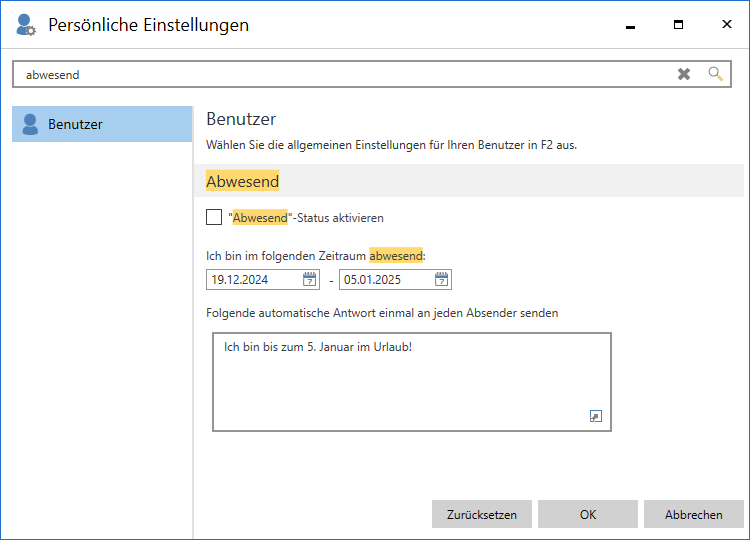Click the Persönliche Einstellungen user gear icon
This screenshot has height=540, width=750.
tap(25, 25)
